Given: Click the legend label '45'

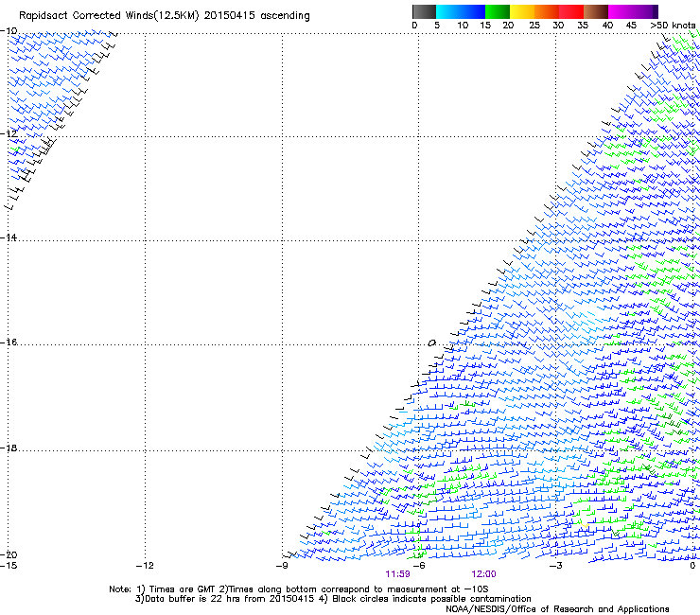Looking at the screenshot, I should [631, 26].
